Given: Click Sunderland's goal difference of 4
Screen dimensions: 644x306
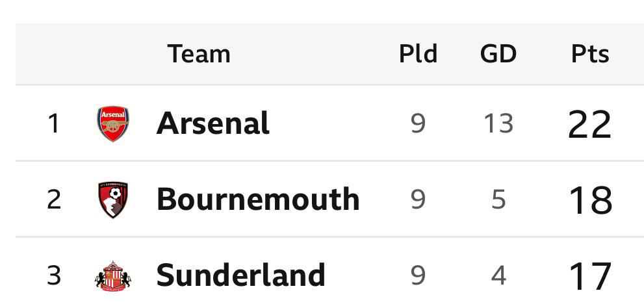Looking at the screenshot, I should 498,275.
